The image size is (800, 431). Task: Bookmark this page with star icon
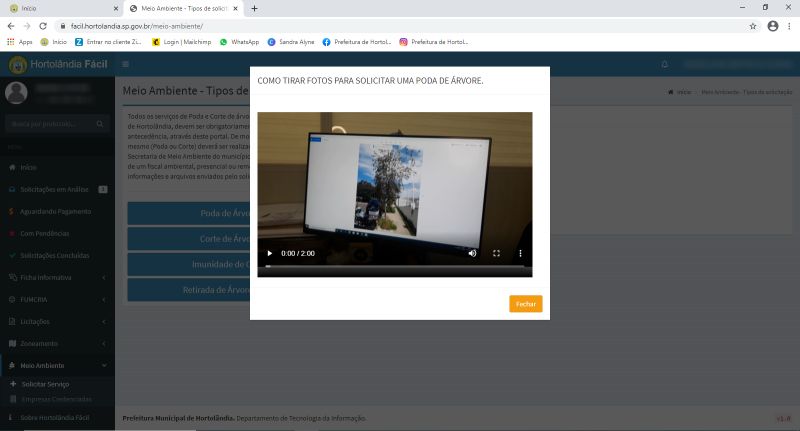point(753,26)
